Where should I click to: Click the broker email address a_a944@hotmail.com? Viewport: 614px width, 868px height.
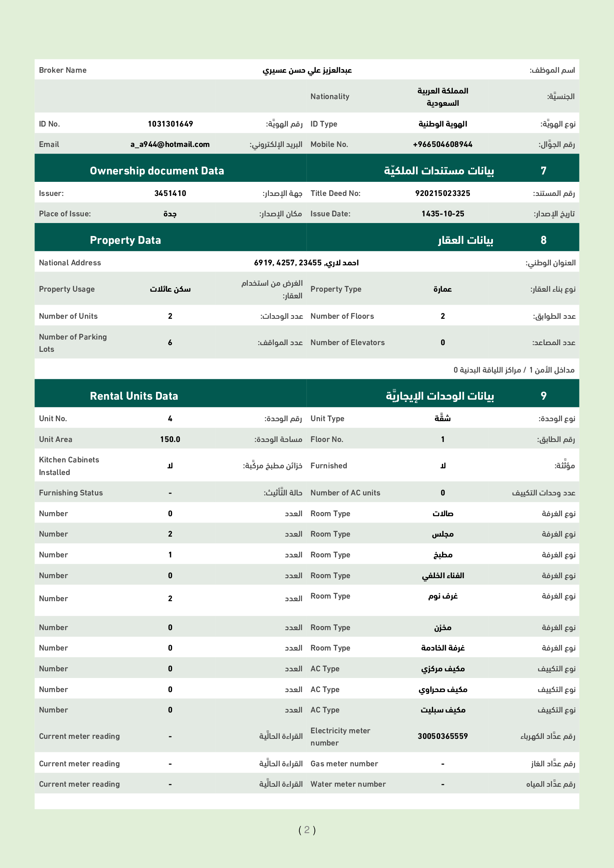tap(170, 144)
